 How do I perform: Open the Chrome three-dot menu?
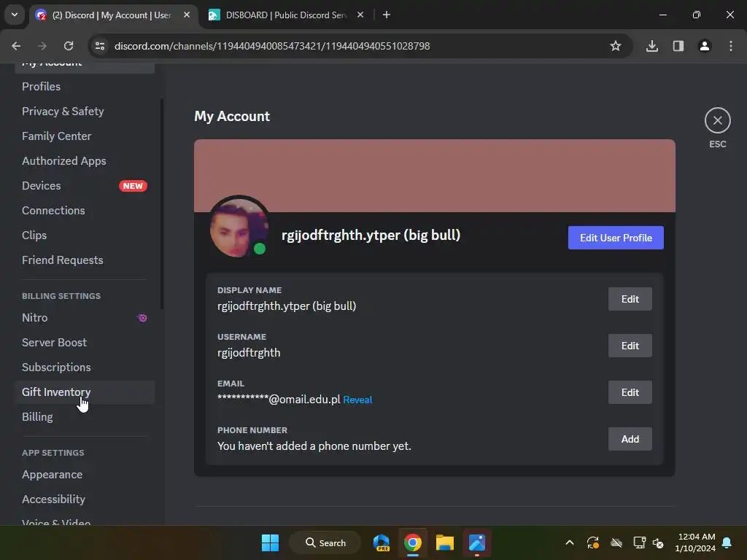coord(730,46)
